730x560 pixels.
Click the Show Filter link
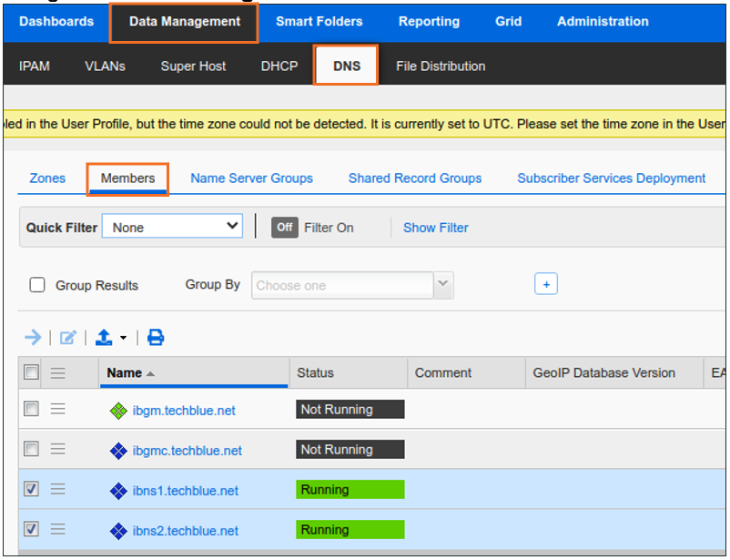coord(435,228)
